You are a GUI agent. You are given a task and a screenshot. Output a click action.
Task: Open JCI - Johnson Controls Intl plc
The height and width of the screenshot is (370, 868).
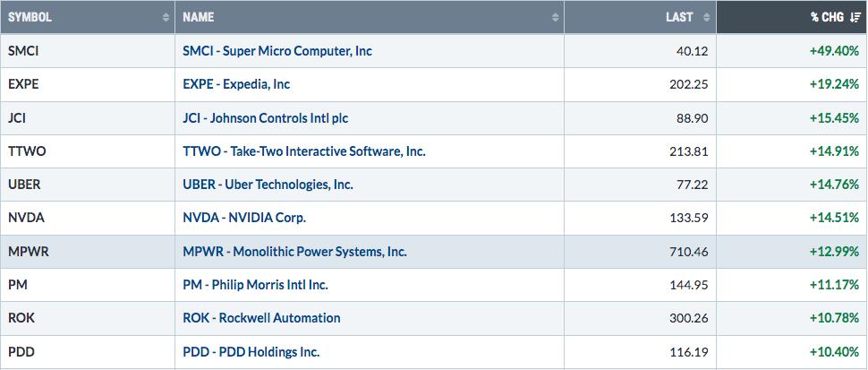pyautogui.click(x=266, y=118)
